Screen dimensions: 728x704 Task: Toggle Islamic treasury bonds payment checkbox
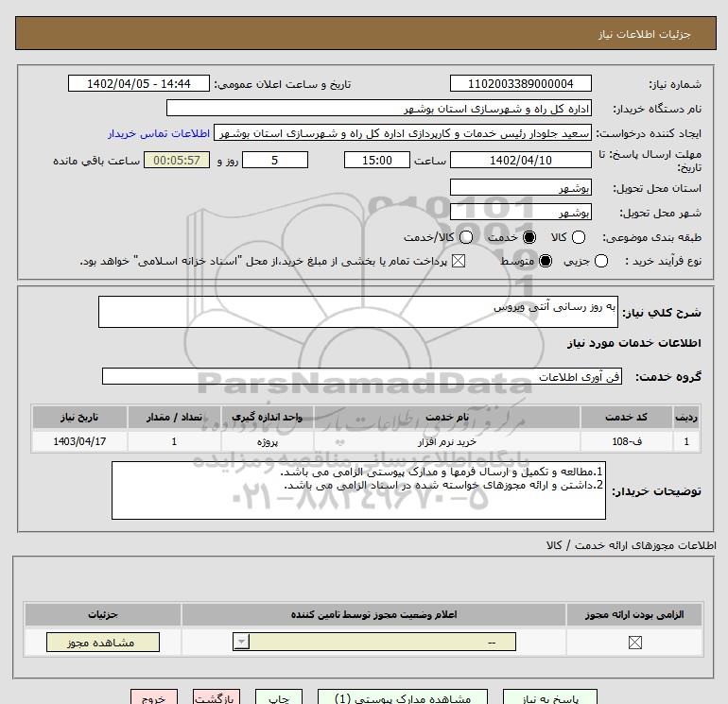(459, 261)
